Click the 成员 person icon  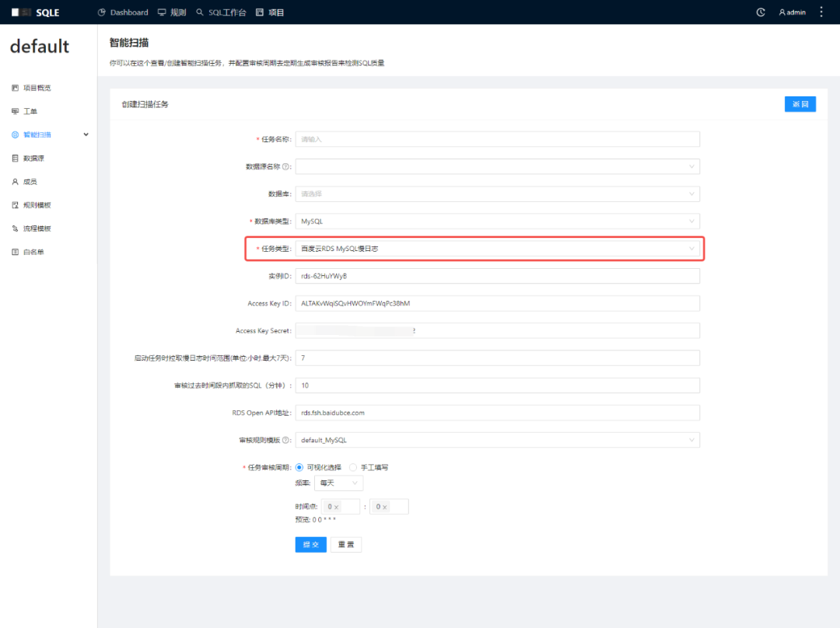coord(15,182)
